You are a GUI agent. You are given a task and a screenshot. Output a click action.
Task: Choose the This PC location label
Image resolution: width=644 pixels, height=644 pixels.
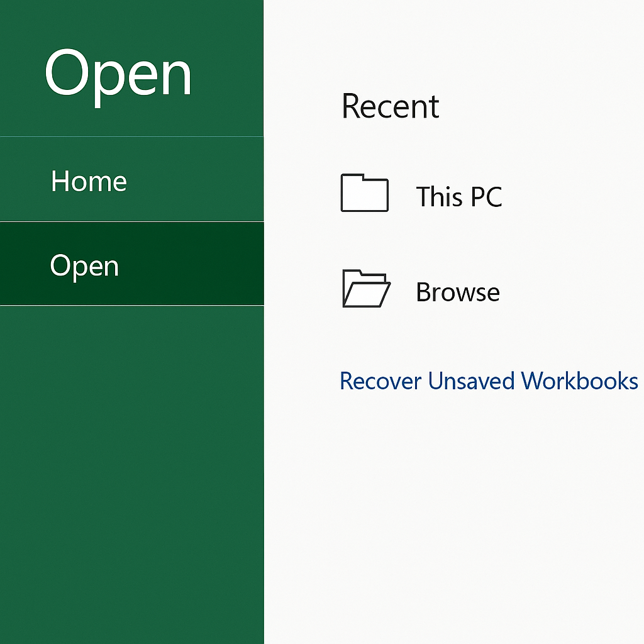pyautogui.click(x=458, y=196)
